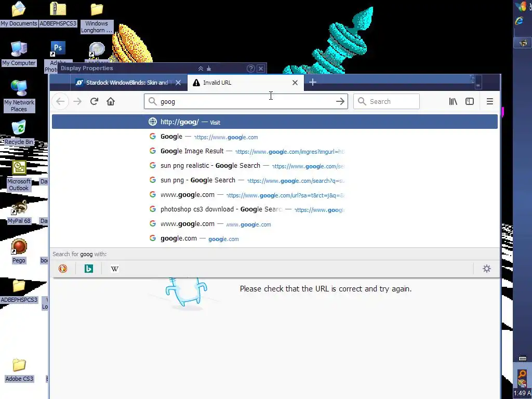Close the Display Properties window
The width and height of the screenshot is (532, 399).
pyautogui.click(x=261, y=69)
